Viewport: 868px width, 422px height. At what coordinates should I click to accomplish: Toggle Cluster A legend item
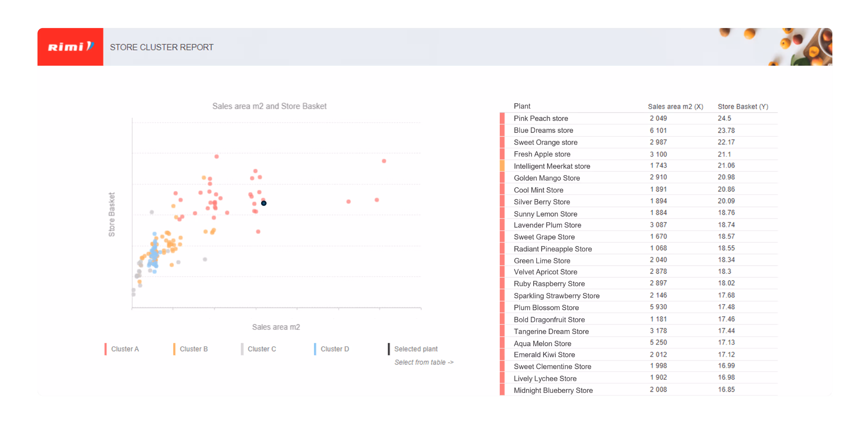(x=125, y=349)
